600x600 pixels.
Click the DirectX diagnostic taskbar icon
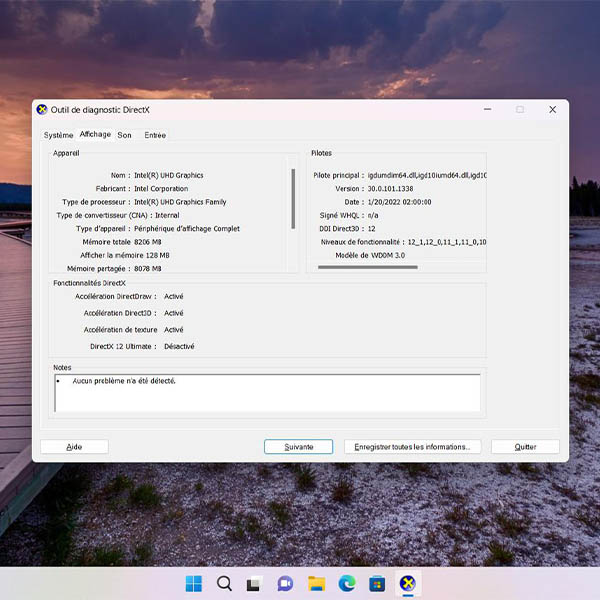pos(407,583)
